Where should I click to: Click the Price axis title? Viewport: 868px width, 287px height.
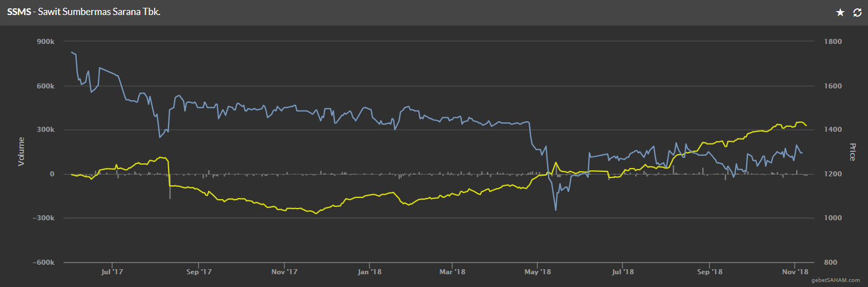tap(852, 151)
